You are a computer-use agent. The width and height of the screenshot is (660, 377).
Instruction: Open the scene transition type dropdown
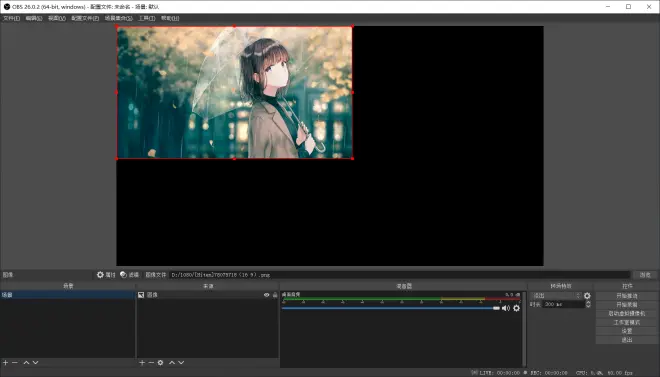(555, 295)
